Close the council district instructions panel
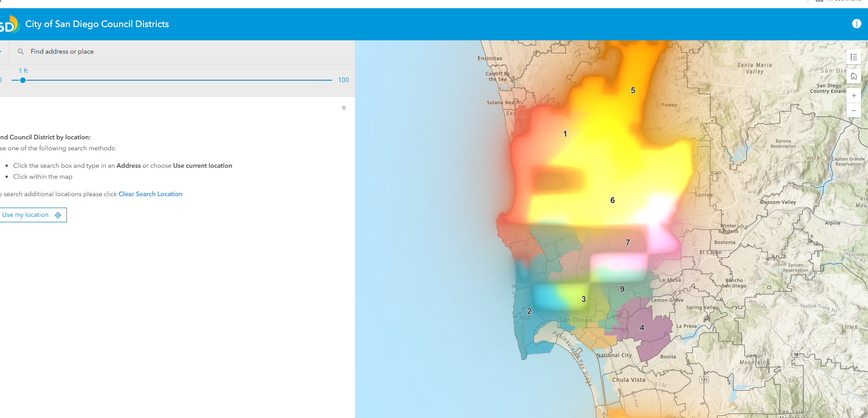The image size is (868, 418). point(344,108)
